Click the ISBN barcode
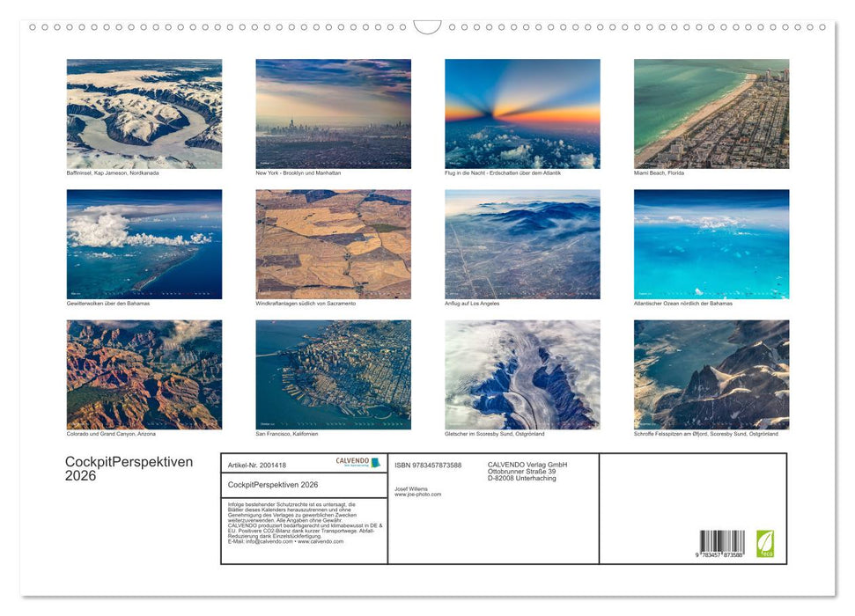855x616 pixels. click(x=722, y=542)
